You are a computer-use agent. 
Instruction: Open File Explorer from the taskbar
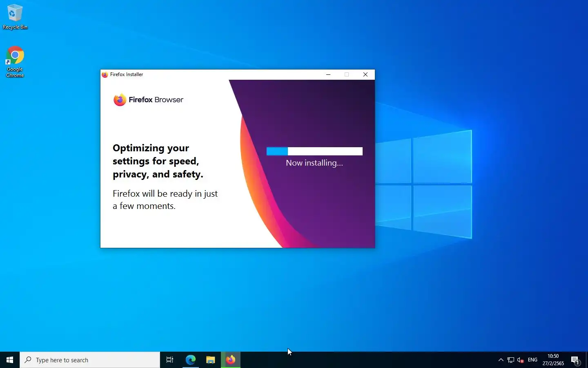210,360
